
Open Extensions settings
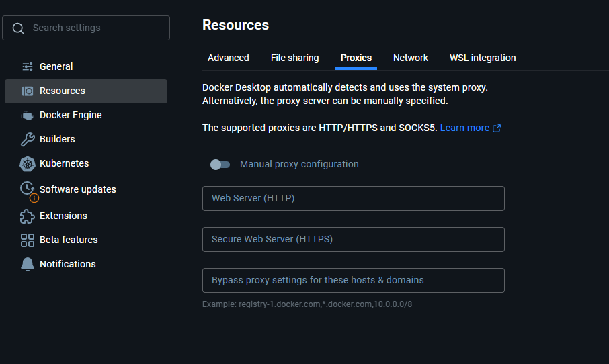[86, 216]
